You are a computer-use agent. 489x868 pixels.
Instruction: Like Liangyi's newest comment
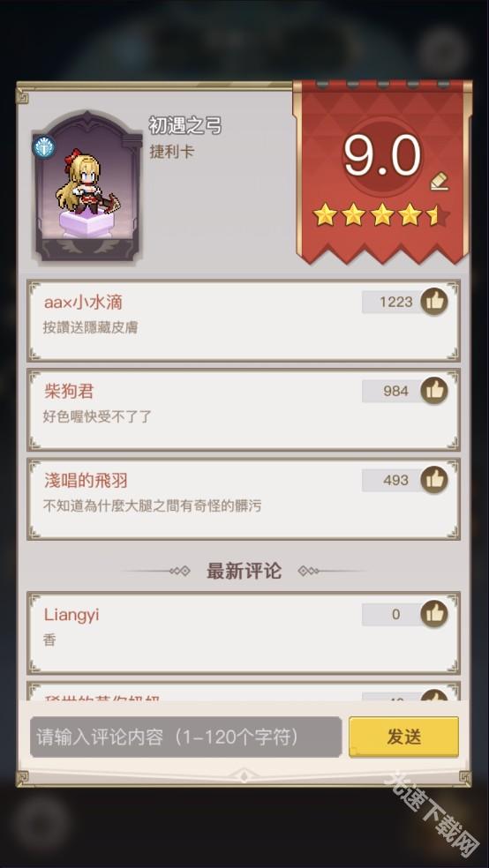(x=434, y=615)
